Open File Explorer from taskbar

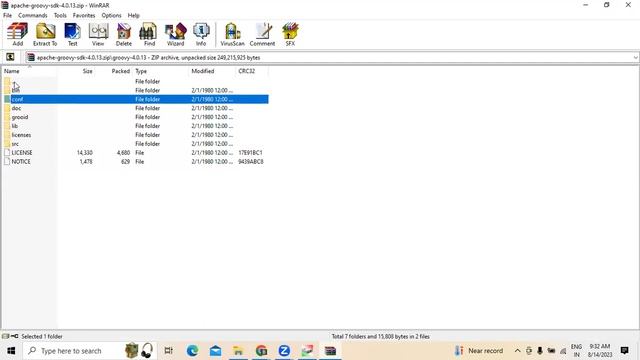tap(238, 351)
